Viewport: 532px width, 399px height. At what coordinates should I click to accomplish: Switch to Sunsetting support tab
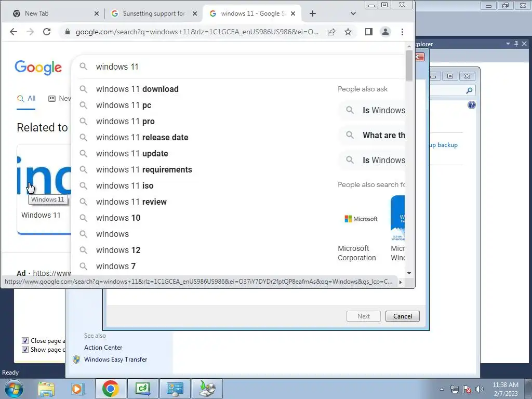[154, 14]
